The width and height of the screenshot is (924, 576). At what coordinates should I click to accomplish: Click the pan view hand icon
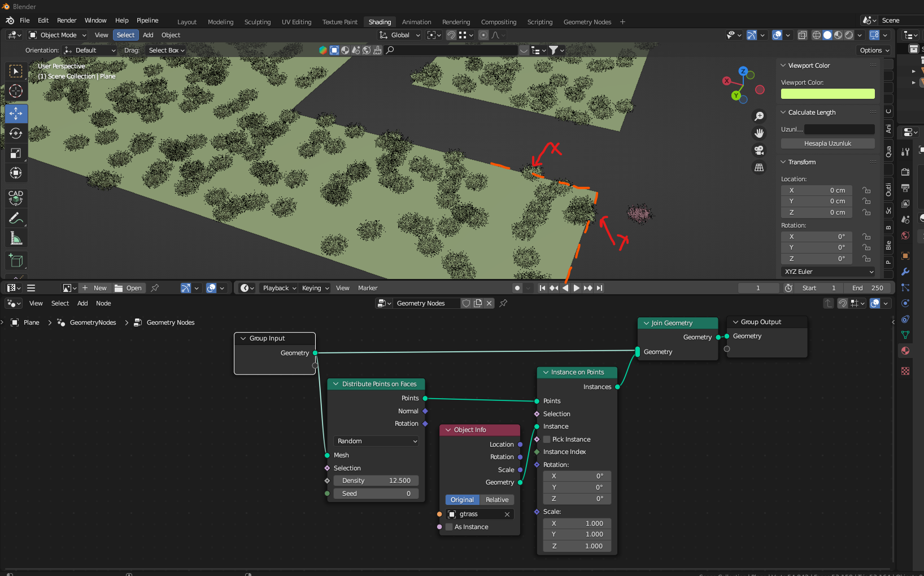tap(759, 133)
